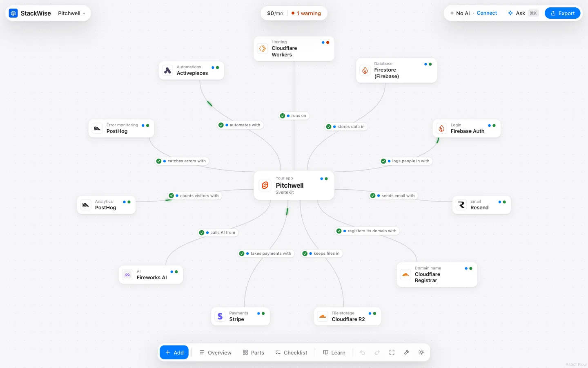Click the wrench tools icon
588x368 pixels.
(407, 352)
